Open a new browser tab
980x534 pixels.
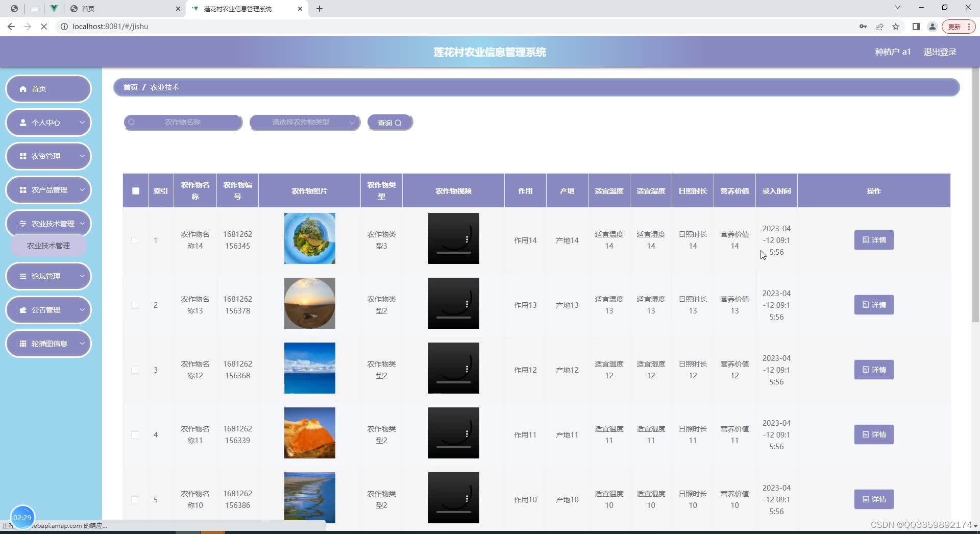320,9
